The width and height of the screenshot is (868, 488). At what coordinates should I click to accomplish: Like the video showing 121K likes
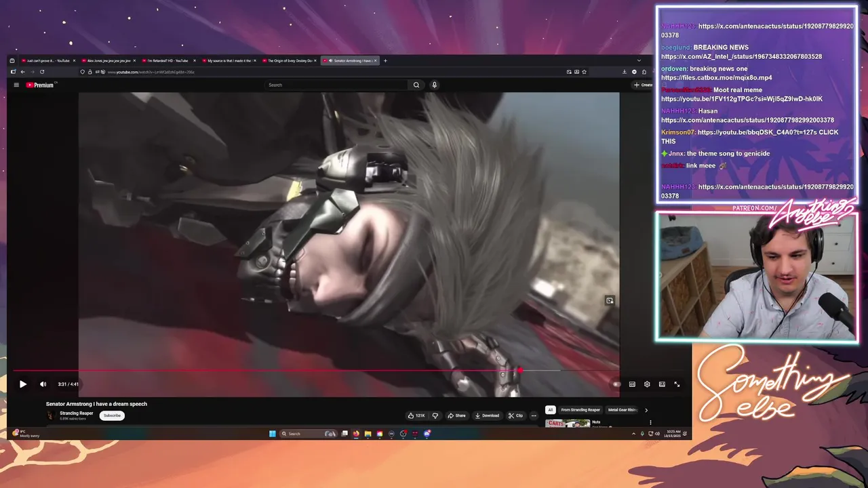click(416, 415)
